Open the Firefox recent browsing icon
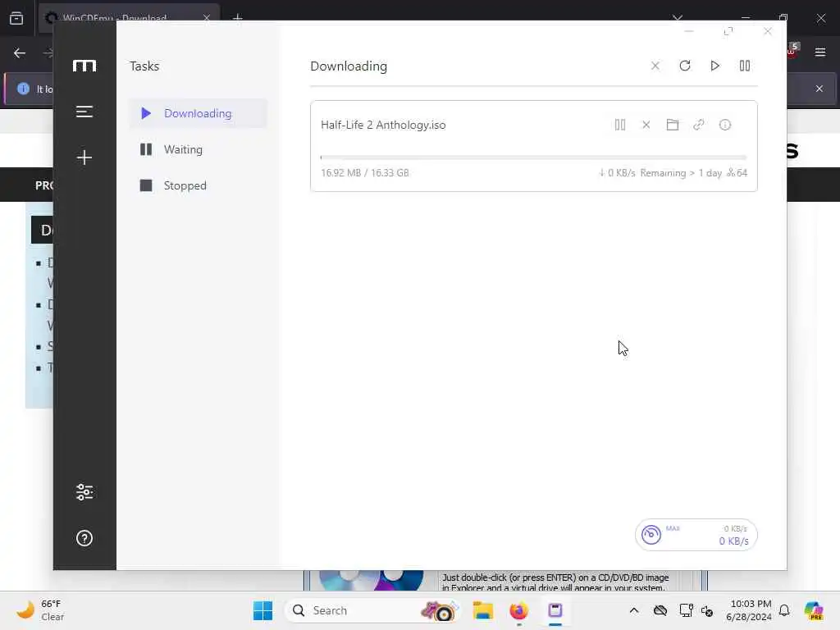Screen dimensions: 840x630 16,18
